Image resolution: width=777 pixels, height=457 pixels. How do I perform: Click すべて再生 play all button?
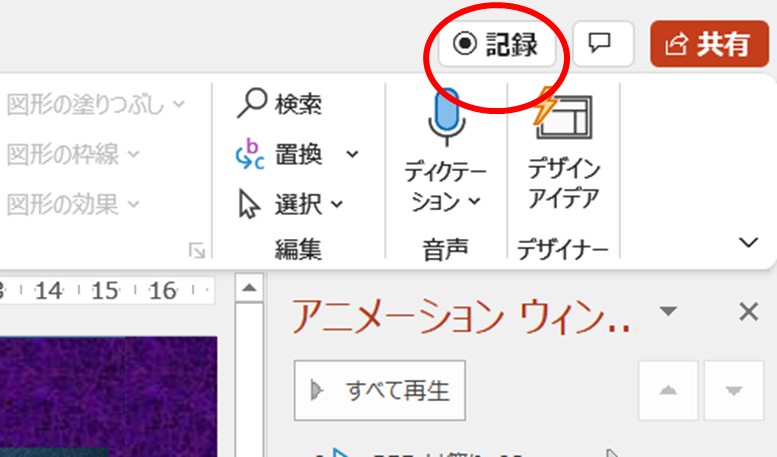[380, 391]
